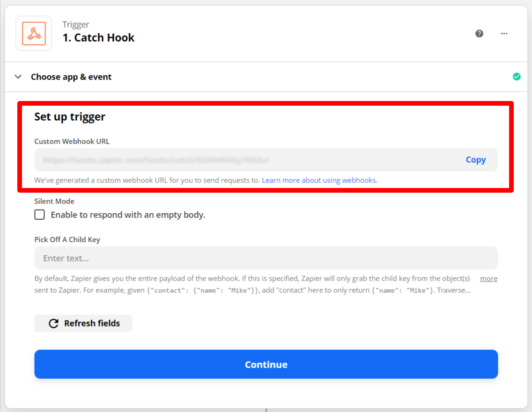Click the Set up trigger heading
The width and height of the screenshot is (532, 412).
[x=70, y=116]
